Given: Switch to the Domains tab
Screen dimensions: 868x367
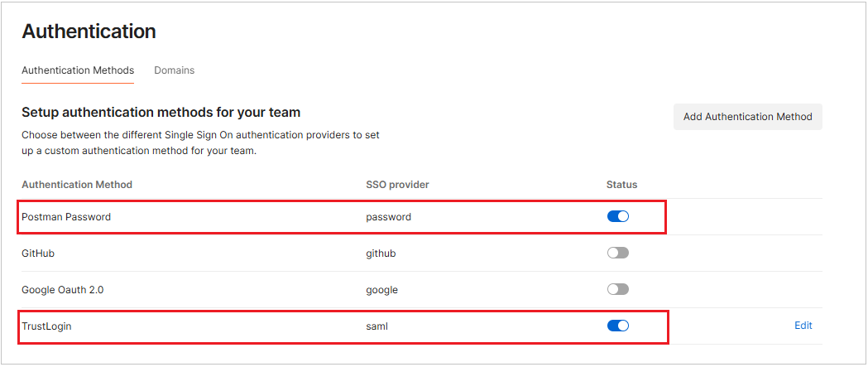Looking at the screenshot, I should pos(174,70).
